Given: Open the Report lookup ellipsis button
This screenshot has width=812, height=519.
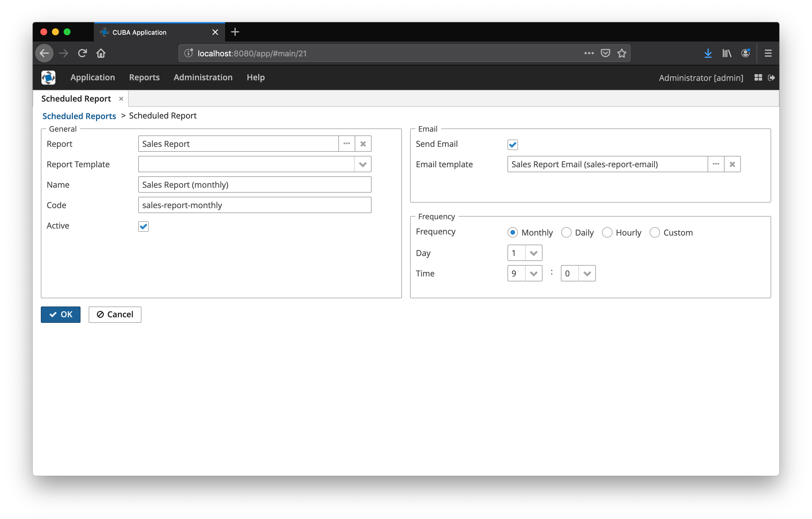Looking at the screenshot, I should 346,144.
